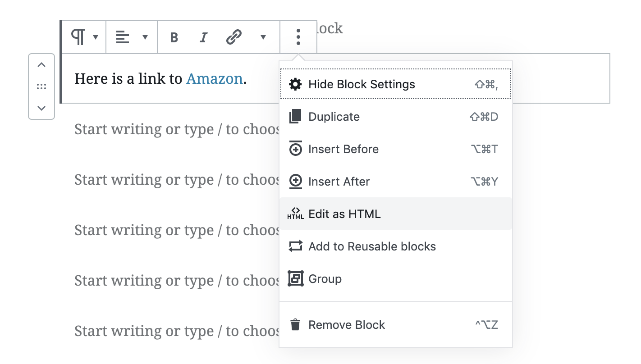
Task: Click the block drag handle dots
Action: pos(41,86)
